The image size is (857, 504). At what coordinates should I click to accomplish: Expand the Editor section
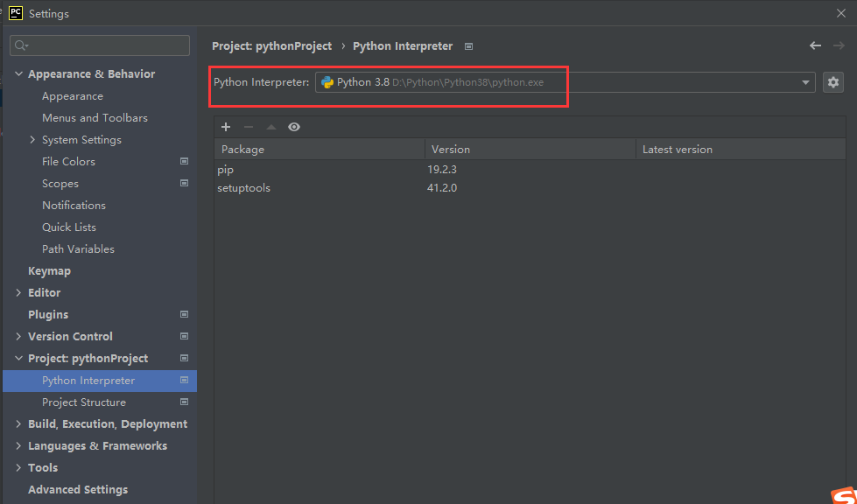pyautogui.click(x=18, y=292)
